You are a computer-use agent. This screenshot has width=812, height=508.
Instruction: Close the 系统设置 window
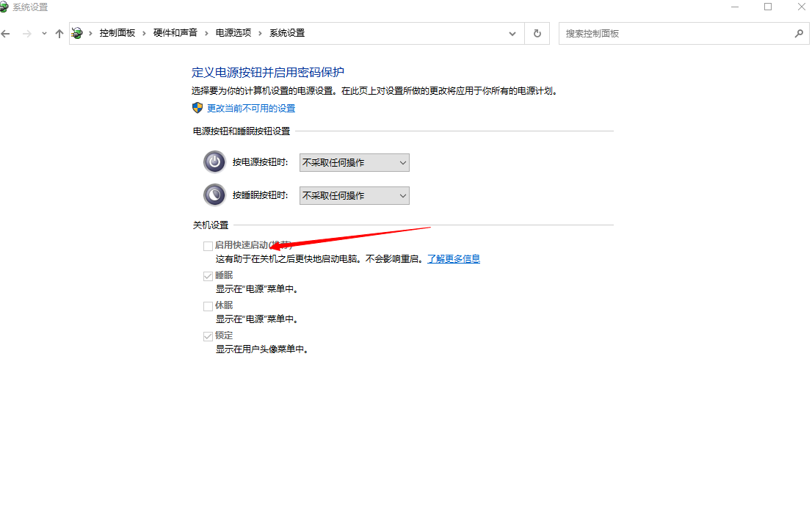point(801,7)
